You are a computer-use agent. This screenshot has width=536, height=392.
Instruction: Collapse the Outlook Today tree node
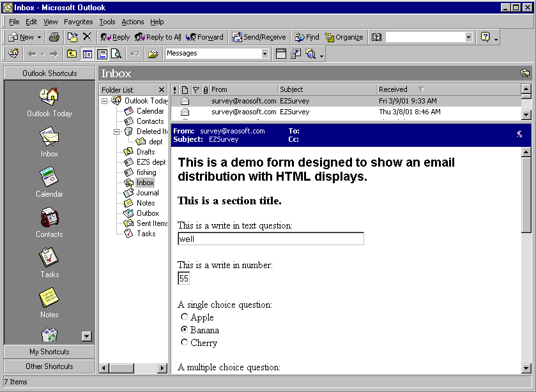point(105,101)
